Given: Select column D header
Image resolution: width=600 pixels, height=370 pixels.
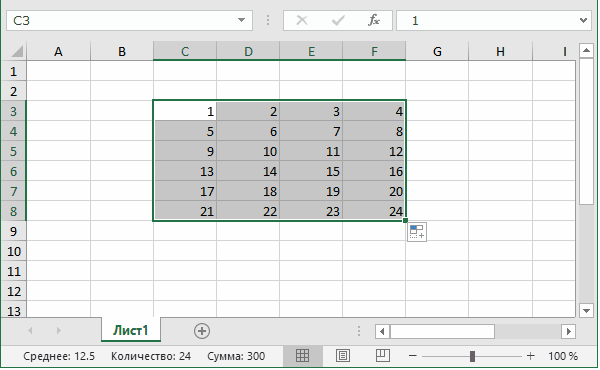Looking at the screenshot, I should click(248, 51).
